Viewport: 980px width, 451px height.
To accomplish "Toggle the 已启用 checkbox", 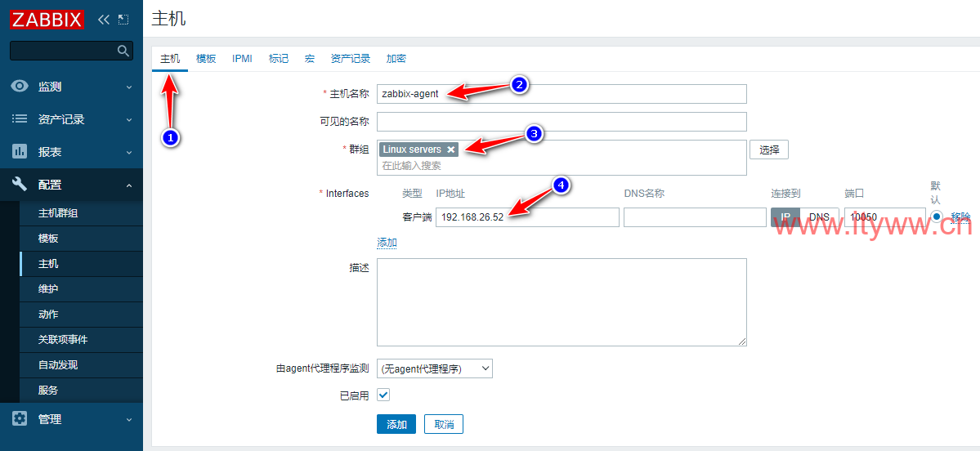I will [383, 395].
